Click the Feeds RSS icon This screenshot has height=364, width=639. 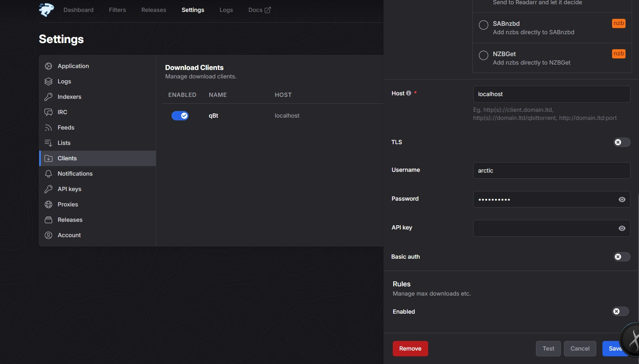pyautogui.click(x=48, y=128)
